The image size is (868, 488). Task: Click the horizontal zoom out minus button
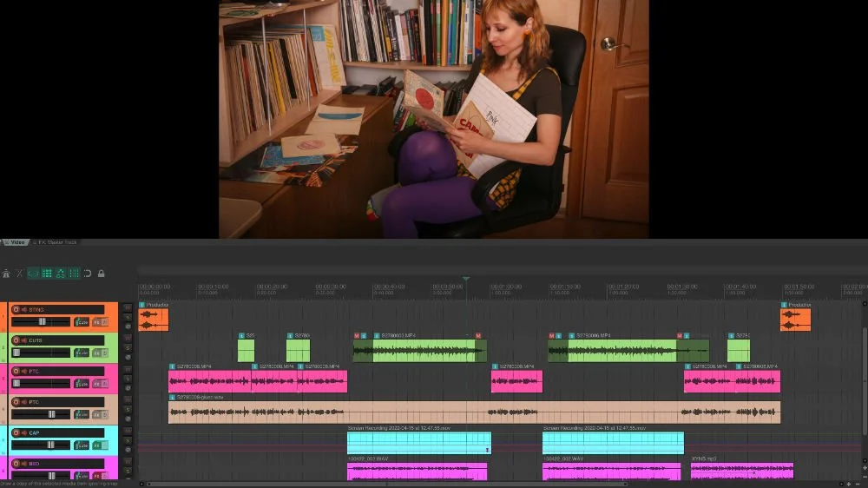point(857,485)
